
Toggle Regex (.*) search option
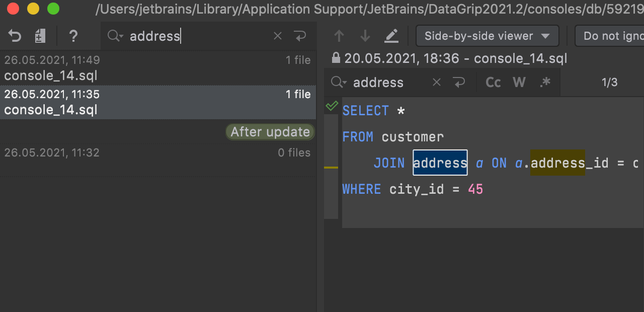click(x=545, y=83)
